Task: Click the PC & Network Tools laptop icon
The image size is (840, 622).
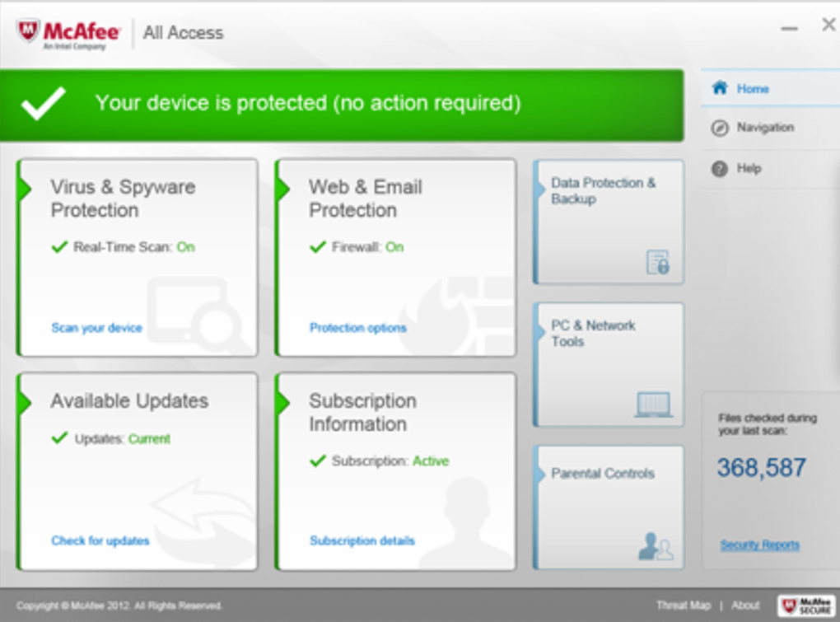Action: (x=654, y=405)
